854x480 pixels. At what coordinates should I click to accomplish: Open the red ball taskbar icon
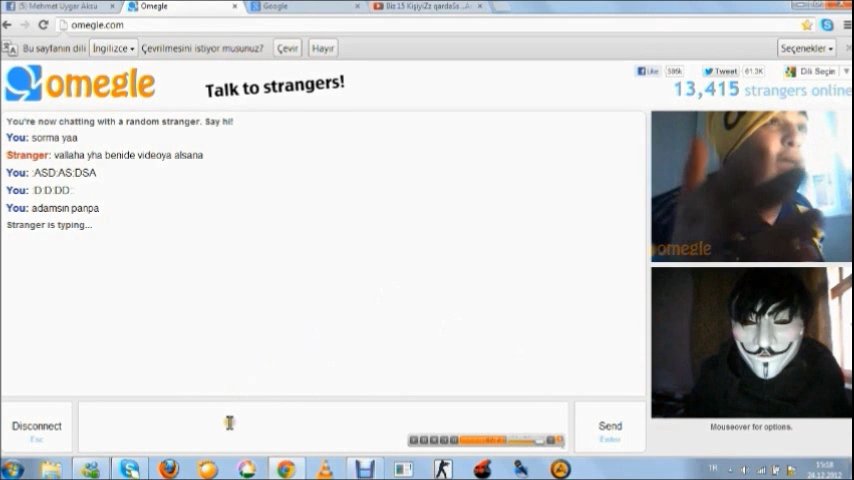[481, 469]
